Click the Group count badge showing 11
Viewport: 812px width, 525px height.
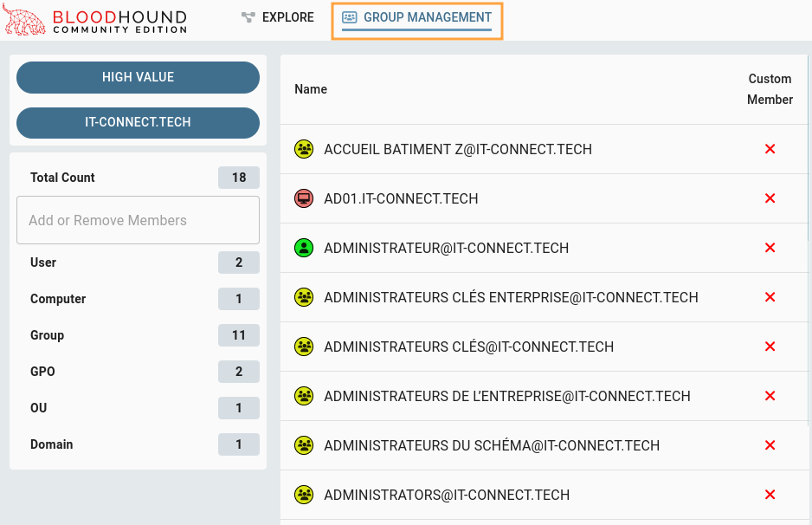point(239,335)
